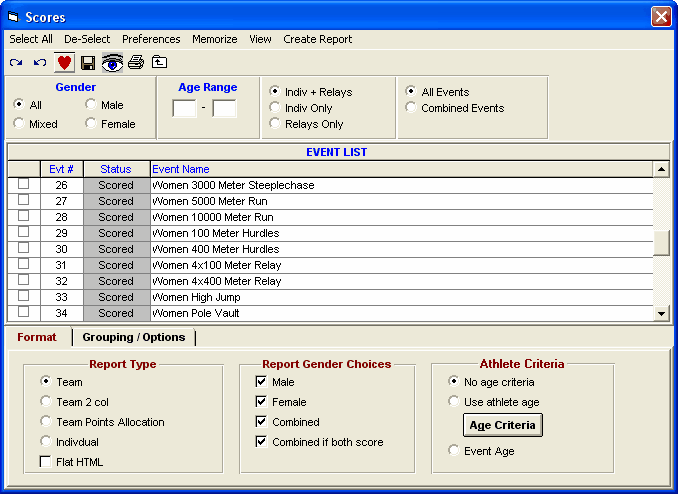Enable the Flat HTML checkbox
Screen dimensions: 678x494
(45, 462)
